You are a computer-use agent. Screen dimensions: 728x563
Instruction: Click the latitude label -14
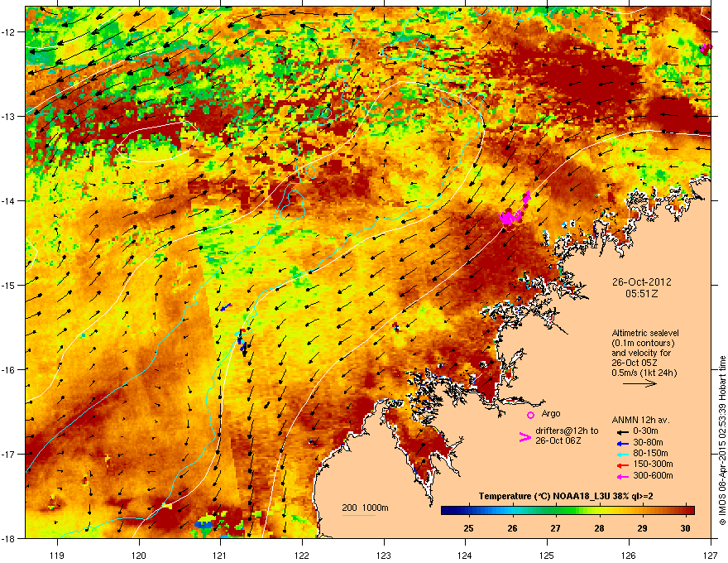(9, 200)
